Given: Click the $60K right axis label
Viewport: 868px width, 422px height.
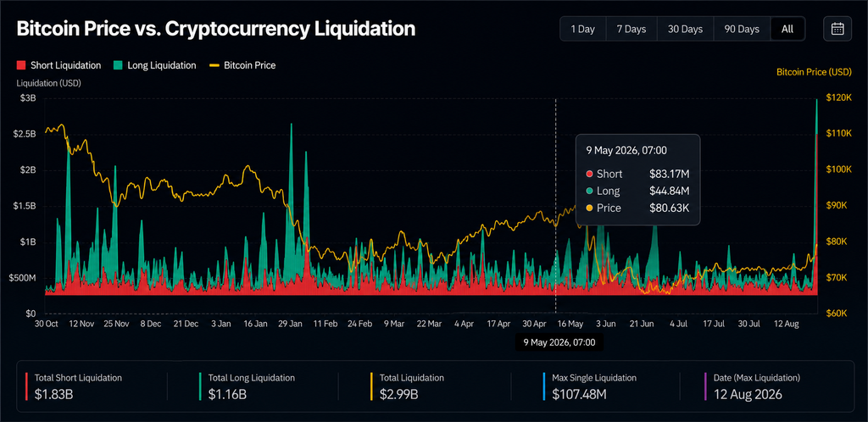Looking at the screenshot, I should pyautogui.click(x=837, y=314).
